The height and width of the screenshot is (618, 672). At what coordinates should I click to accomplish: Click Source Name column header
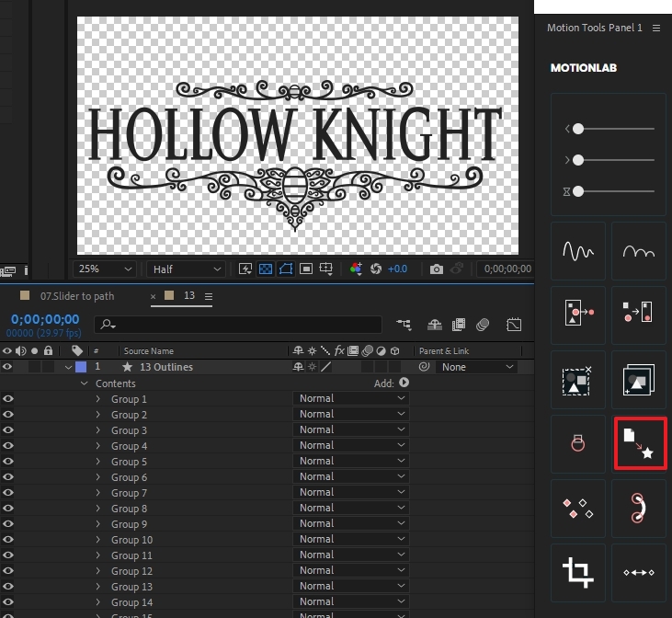coord(149,350)
